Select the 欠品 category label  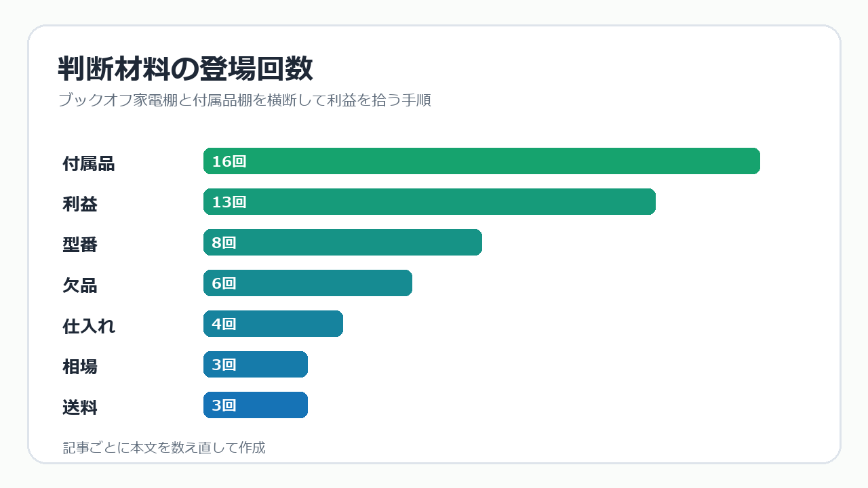click(x=80, y=285)
